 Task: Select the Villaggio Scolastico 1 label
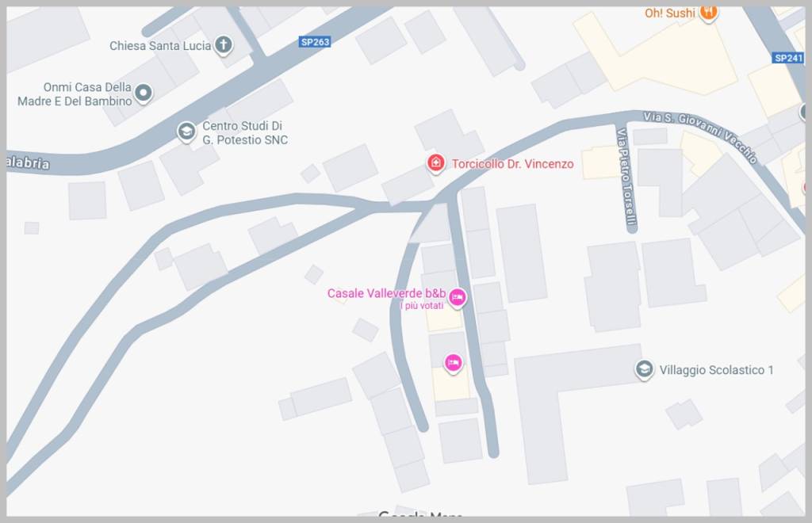[x=716, y=370]
